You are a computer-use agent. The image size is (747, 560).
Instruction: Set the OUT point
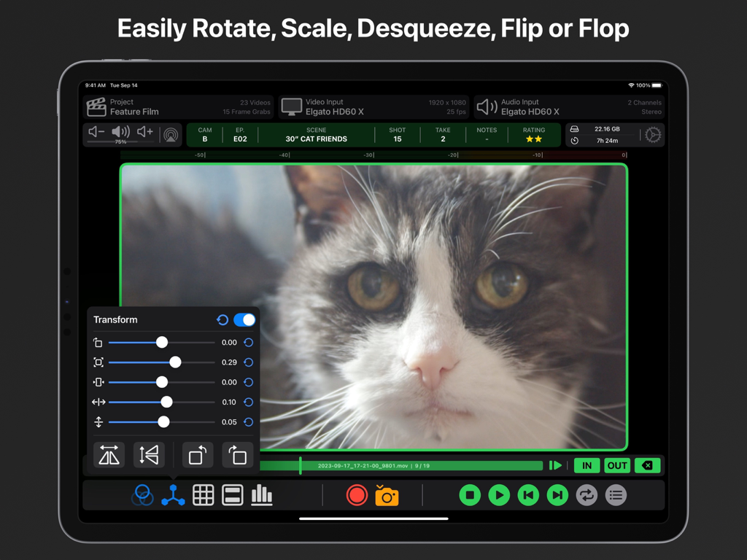pos(617,465)
